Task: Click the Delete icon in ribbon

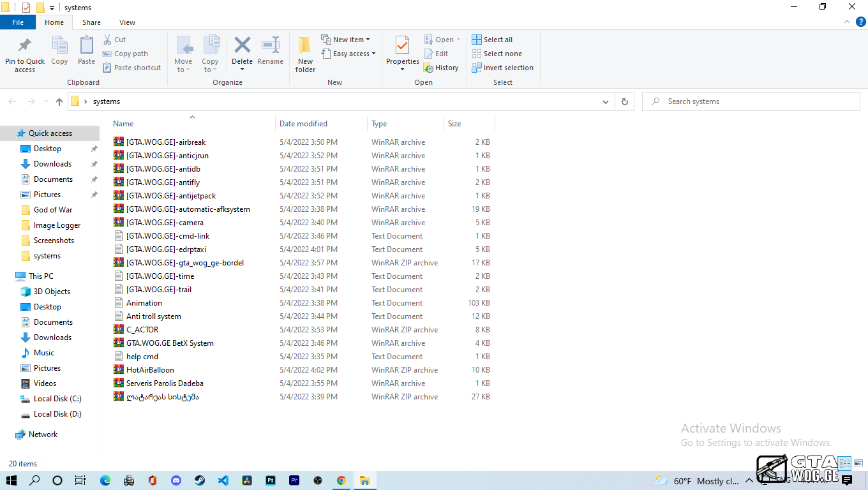Action: pyautogui.click(x=242, y=46)
